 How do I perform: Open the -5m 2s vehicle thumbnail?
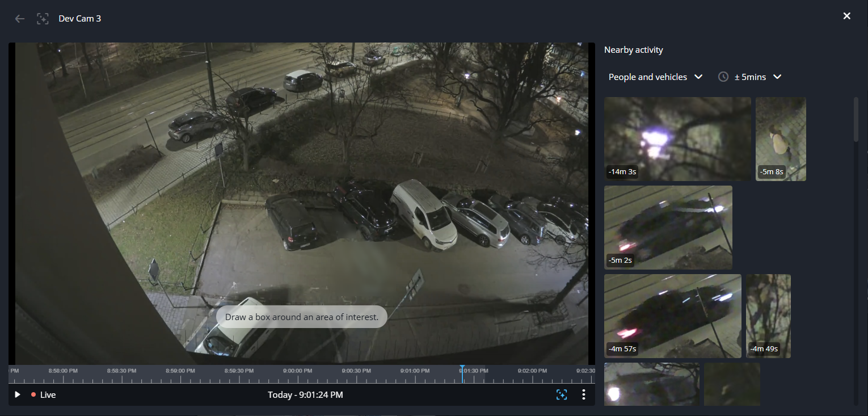(668, 227)
